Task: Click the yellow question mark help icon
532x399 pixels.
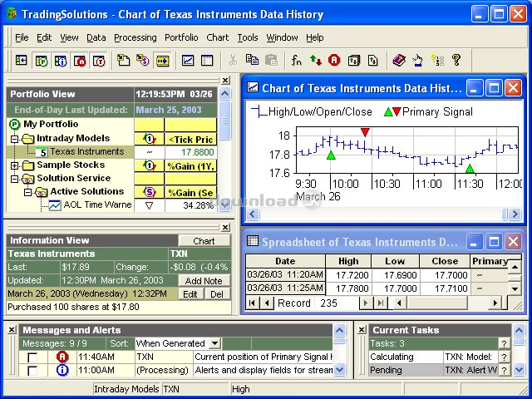Action: tap(456, 60)
